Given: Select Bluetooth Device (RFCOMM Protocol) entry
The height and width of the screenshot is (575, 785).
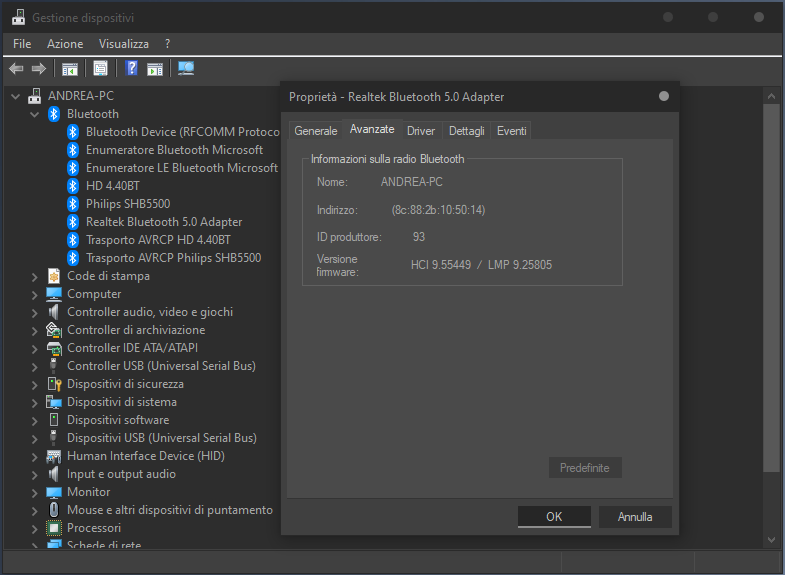Looking at the screenshot, I should pos(183,132).
